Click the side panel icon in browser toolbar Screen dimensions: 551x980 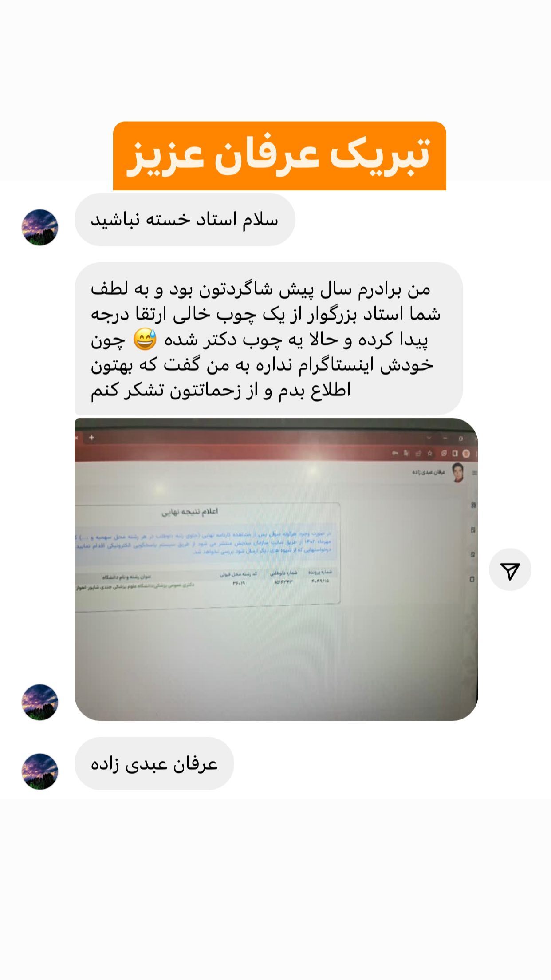(455, 454)
